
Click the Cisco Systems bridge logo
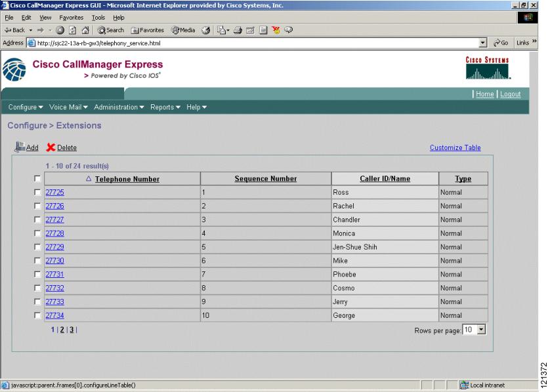click(x=488, y=68)
